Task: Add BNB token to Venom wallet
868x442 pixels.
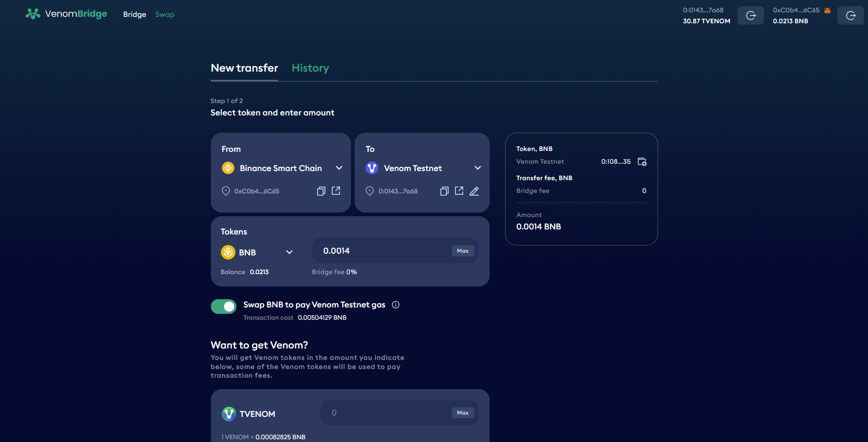Action: [642, 162]
